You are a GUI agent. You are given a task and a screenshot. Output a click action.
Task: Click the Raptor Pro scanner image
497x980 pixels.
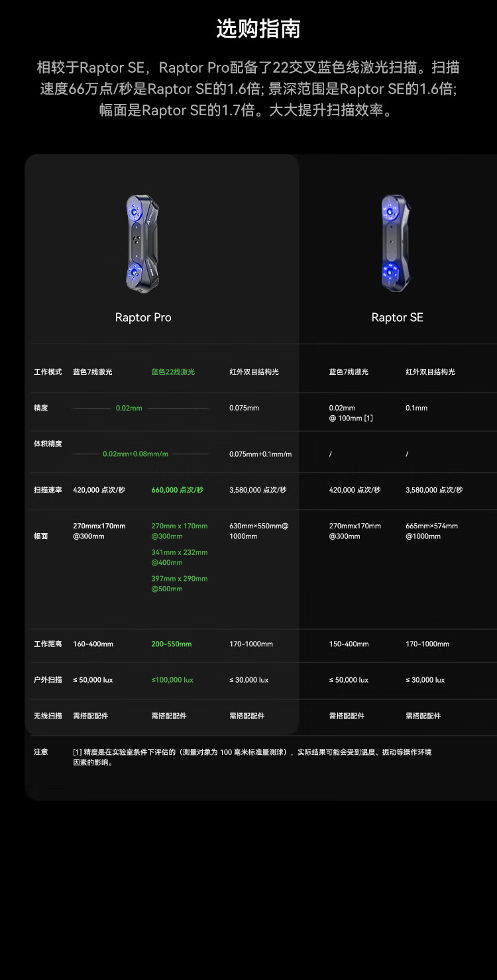tap(142, 243)
